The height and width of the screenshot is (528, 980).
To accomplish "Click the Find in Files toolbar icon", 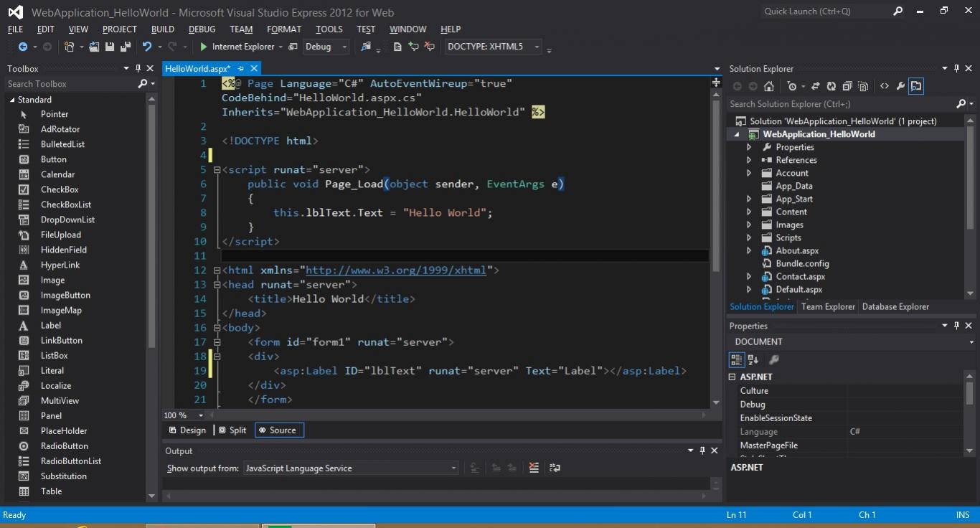I will (366, 47).
